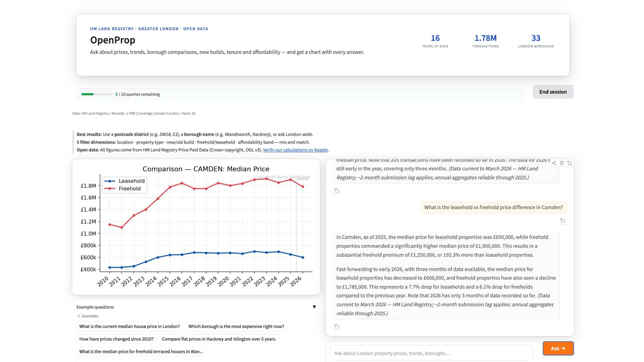Click the Leasehold legend entry in chart
The height and width of the screenshot is (362, 644).
click(x=125, y=181)
